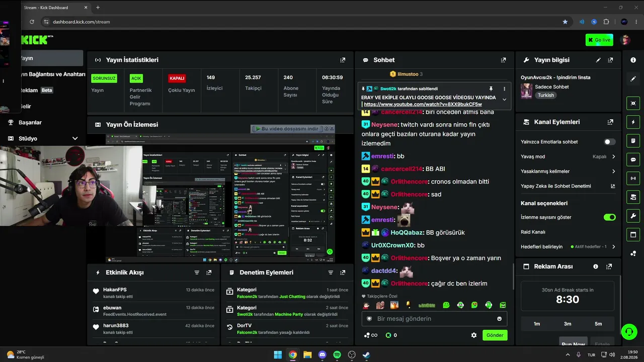Open File Explorer from the taskbar
This screenshot has height=362, width=644.
pyautogui.click(x=307, y=355)
